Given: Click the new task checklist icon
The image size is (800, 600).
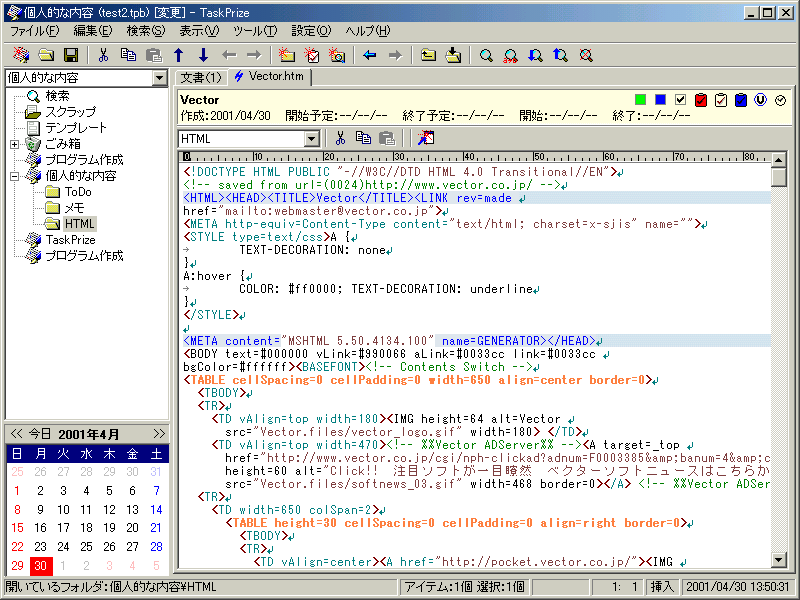Looking at the screenshot, I should pyautogui.click(x=312, y=55).
